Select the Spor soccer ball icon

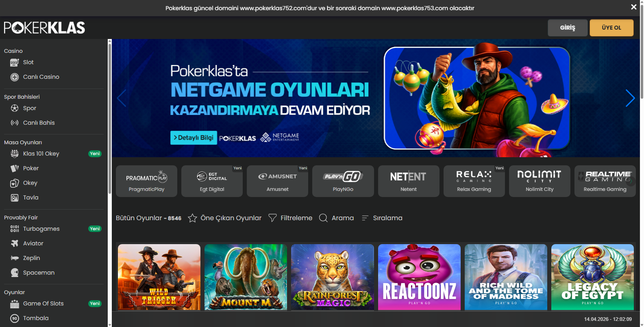tap(15, 108)
